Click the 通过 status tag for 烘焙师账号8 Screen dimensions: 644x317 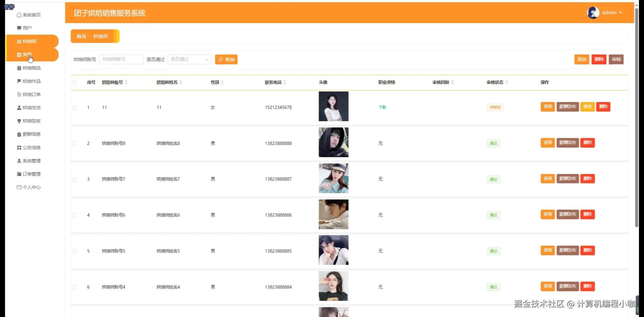coord(494,144)
